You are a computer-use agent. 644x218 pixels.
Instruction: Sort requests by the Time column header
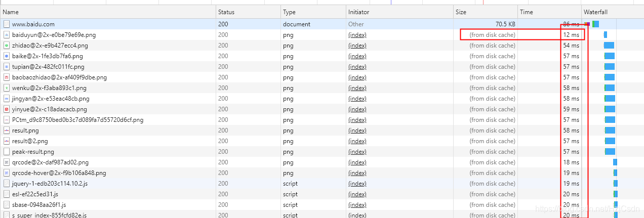(550, 12)
